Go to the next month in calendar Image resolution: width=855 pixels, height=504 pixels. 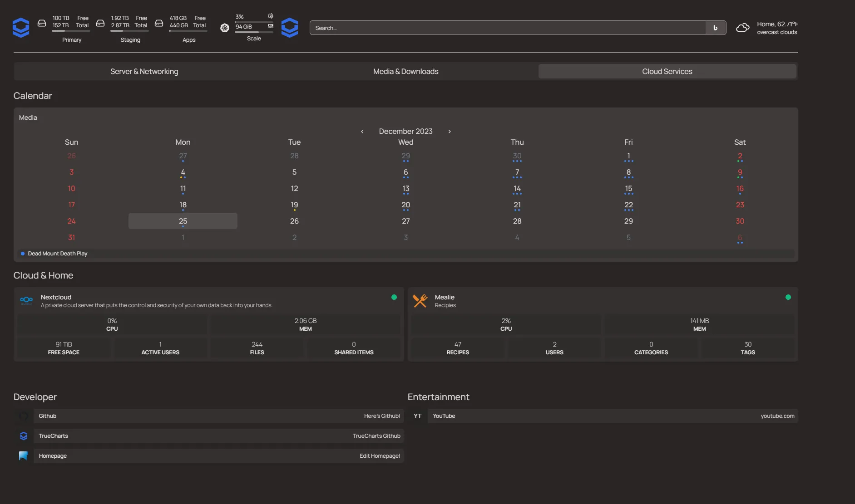(450, 132)
